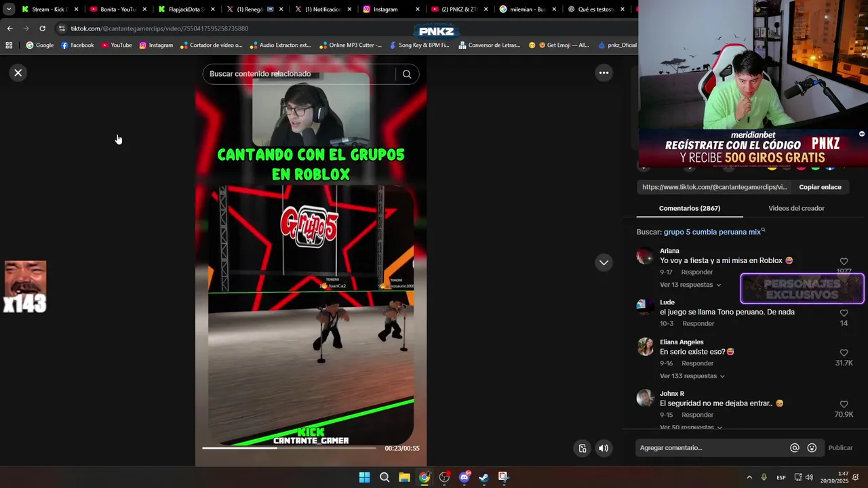
Task: Go to next video with down chevron
Action: [604, 262]
